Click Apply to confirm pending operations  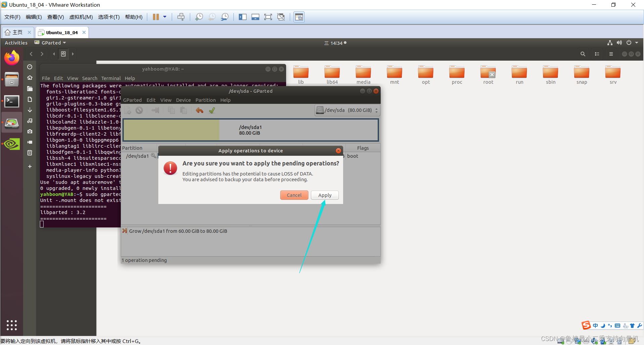(325, 195)
